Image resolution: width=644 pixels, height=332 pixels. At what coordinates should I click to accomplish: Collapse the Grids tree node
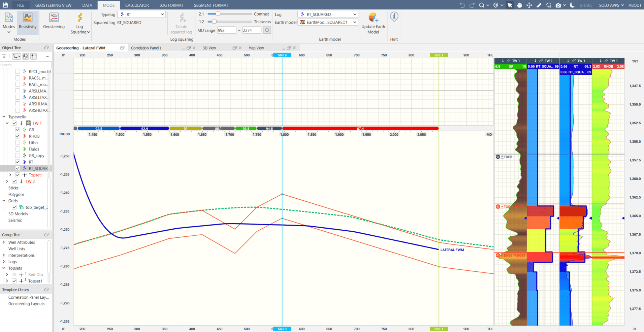4,201
